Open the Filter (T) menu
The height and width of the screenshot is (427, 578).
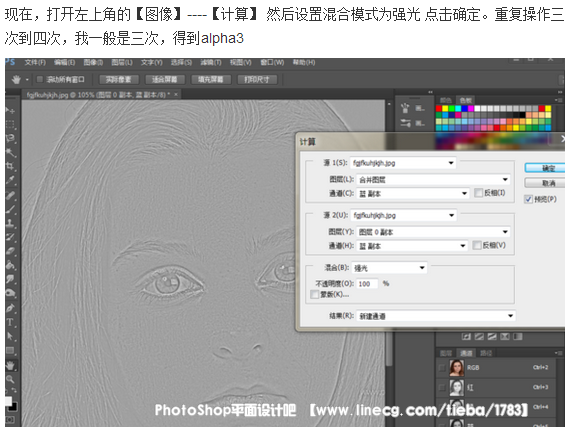[x=210, y=63]
